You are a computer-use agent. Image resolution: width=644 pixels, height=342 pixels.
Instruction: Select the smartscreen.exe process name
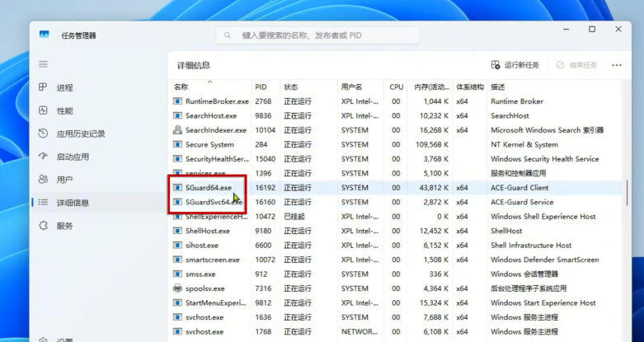point(213,260)
